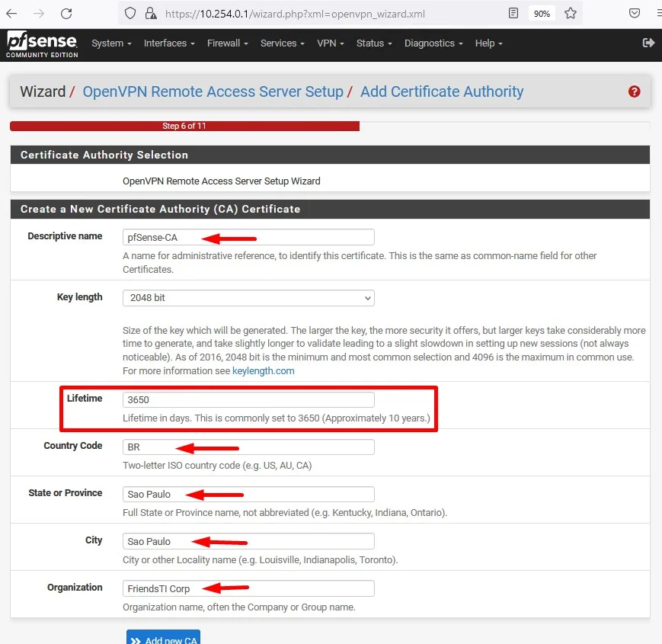Click the browser forward arrow

pos(39,14)
